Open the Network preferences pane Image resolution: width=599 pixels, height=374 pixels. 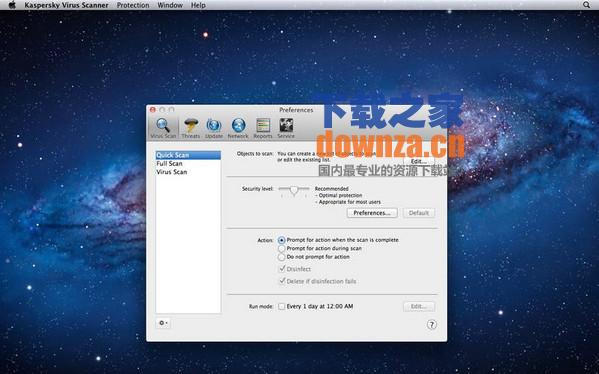coord(238,128)
